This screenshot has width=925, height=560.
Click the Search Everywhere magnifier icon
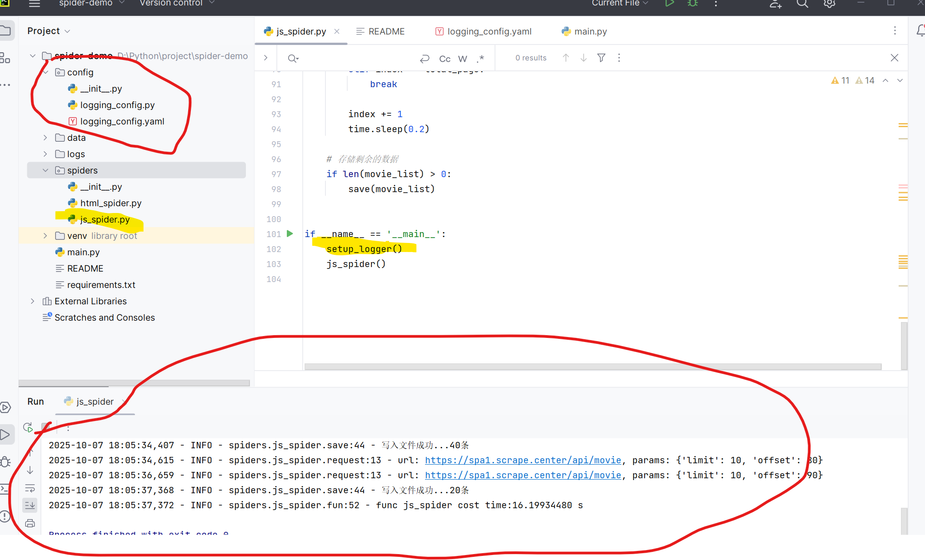pyautogui.click(x=802, y=4)
